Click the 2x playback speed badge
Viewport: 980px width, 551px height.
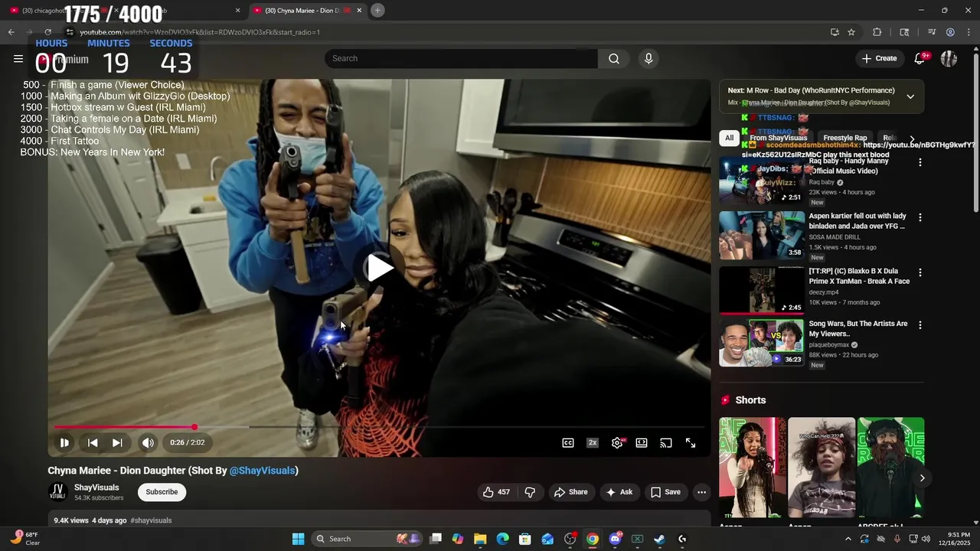click(593, 443)
